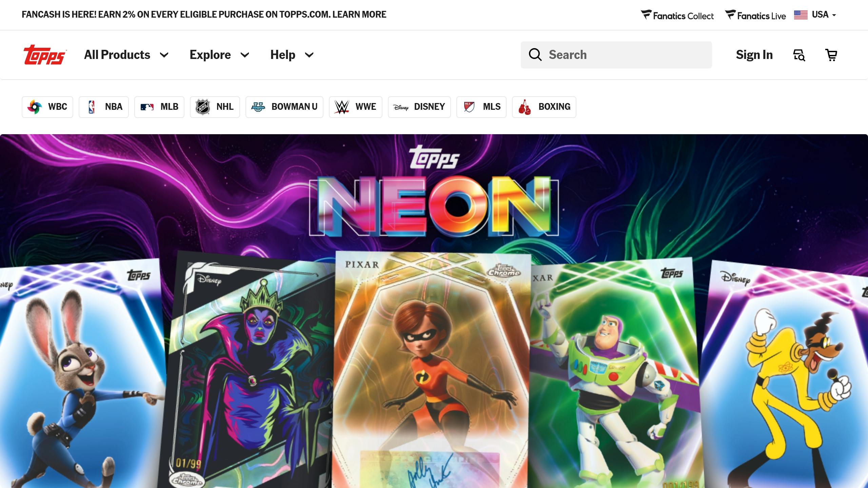Open the USA country selector
This screenshot has height=488, width=868.
click(815, 15)
